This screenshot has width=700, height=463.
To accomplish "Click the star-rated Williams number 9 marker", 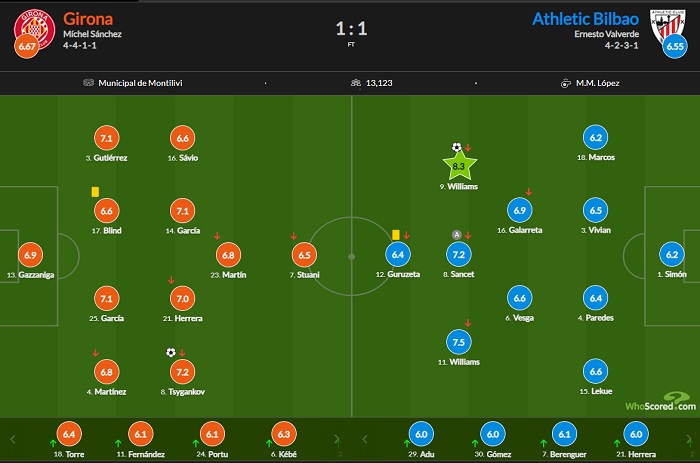I will pyautogui.click(x=461, y=165).
